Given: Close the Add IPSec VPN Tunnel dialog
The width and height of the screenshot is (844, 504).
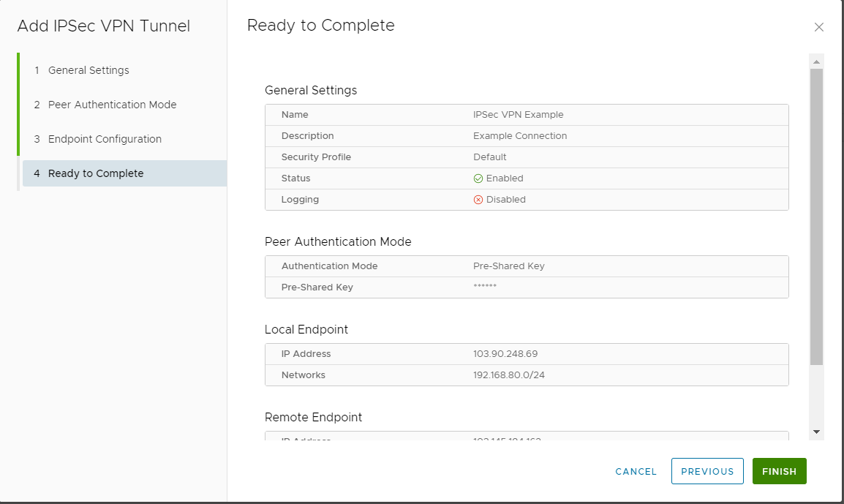Looking at the screenshot, I should [x=819, y=26].
